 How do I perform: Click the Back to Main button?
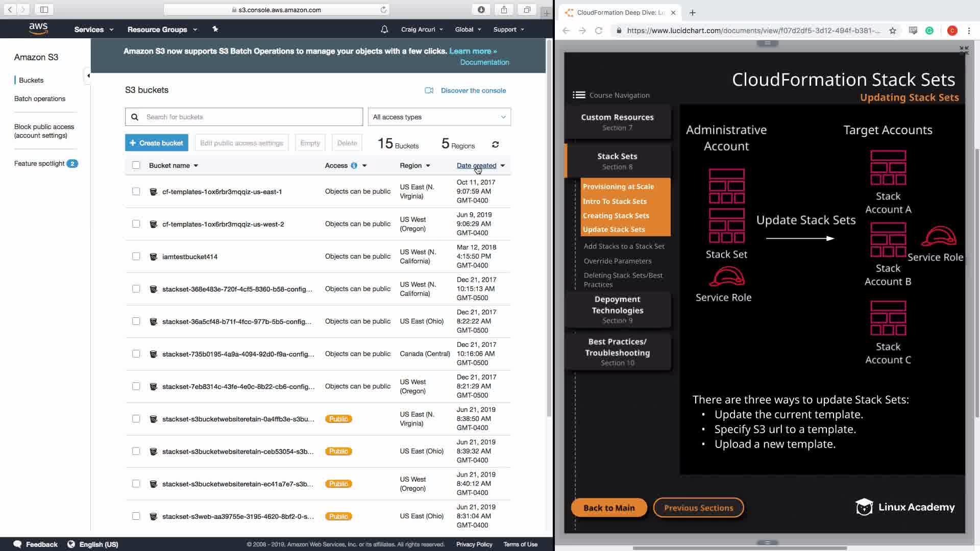coord(608,508)
